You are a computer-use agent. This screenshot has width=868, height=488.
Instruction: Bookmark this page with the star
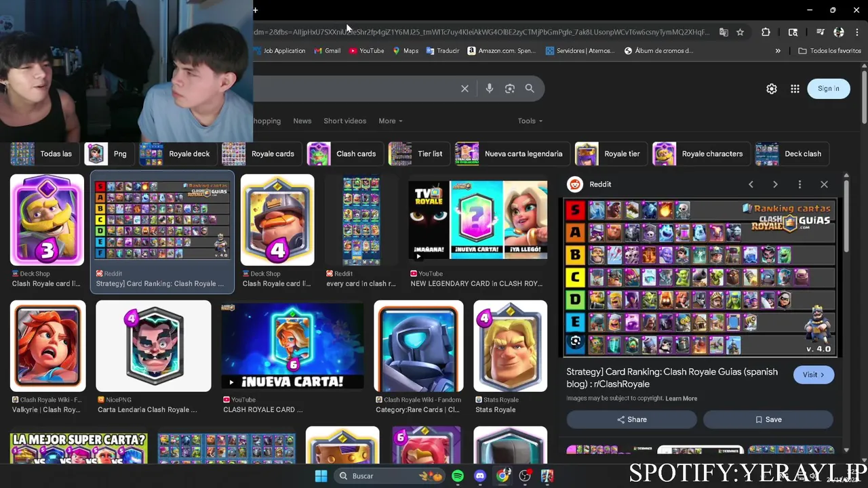(x=740, y=32)
